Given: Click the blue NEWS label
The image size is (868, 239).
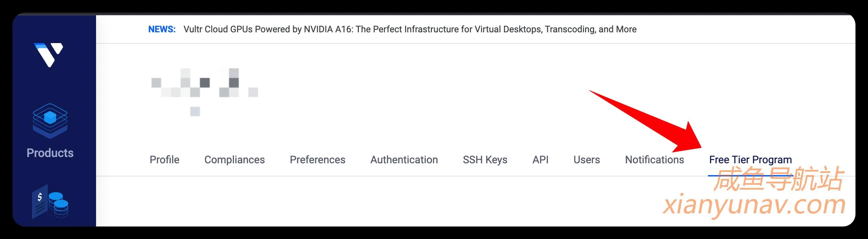Looking at the screenshot, I should 162,29.
